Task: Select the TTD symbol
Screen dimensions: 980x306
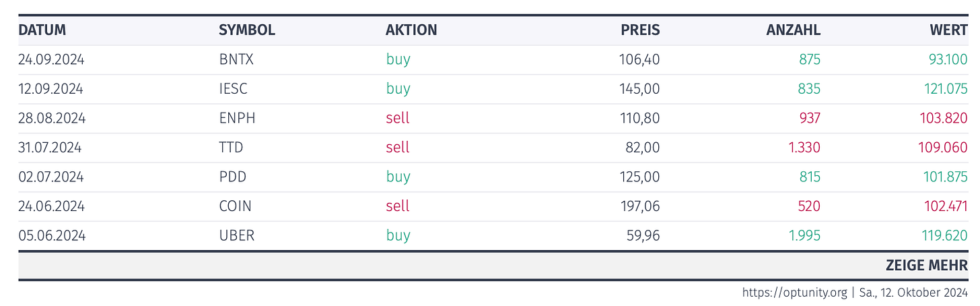Action: (231, 148)
